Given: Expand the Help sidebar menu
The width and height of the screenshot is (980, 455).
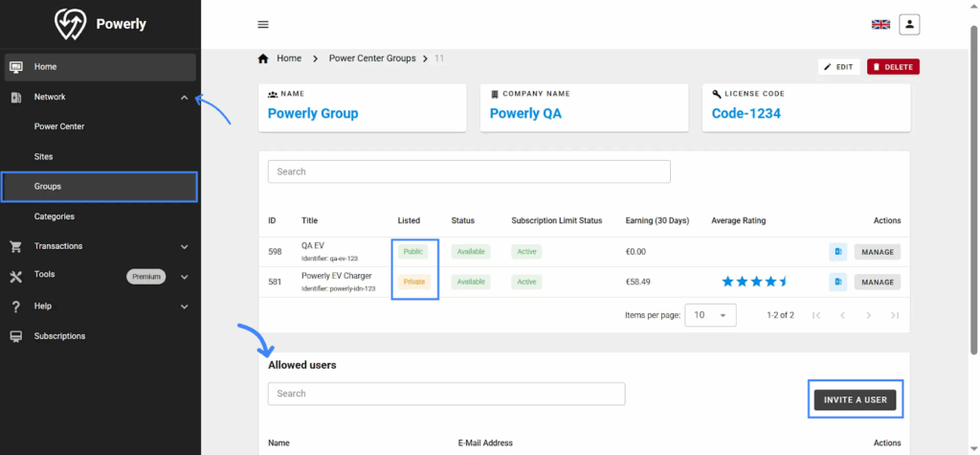Looking at the screenshot, I should (185, 307).
